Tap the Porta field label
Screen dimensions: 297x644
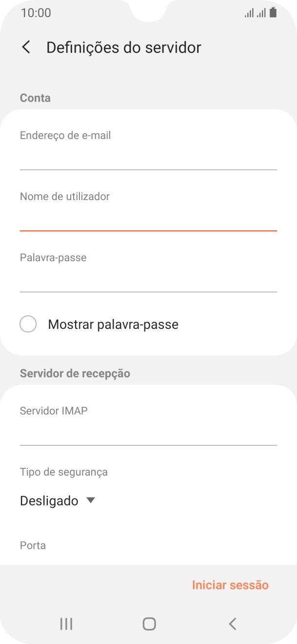[33, 545]
